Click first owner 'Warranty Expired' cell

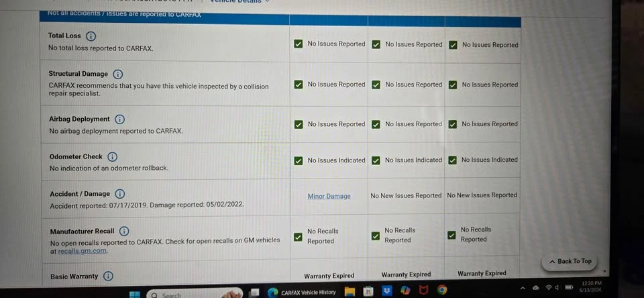329,276
